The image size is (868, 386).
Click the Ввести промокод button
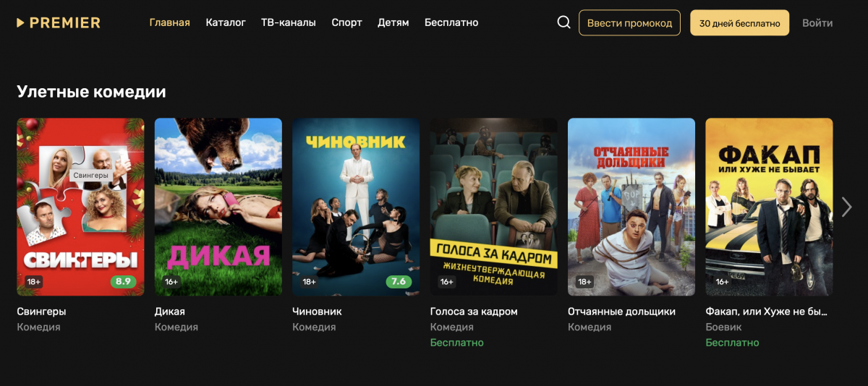(629, 23)
